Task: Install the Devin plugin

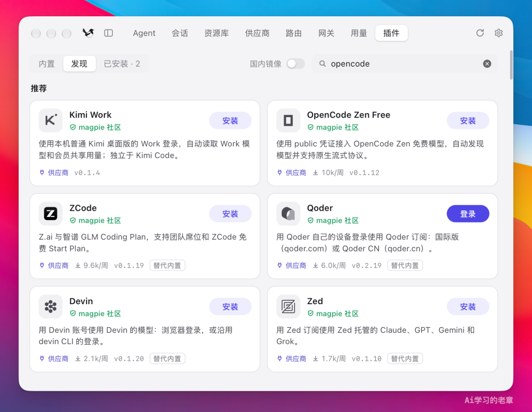Action: tap(230, 307)
